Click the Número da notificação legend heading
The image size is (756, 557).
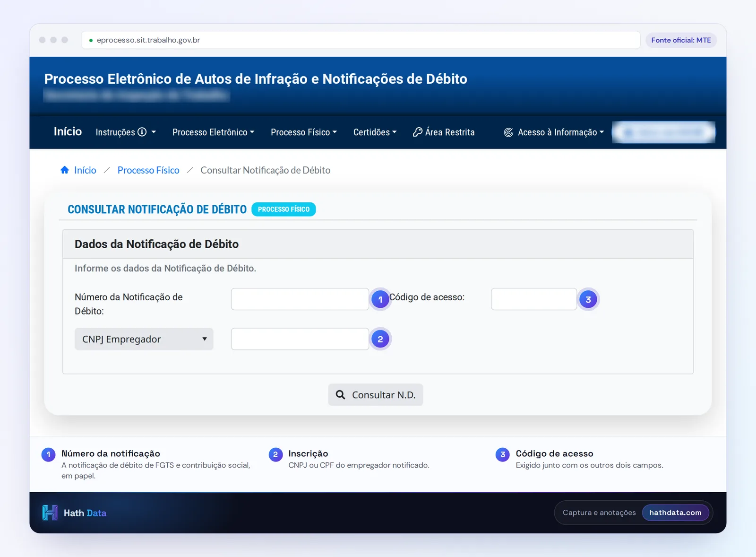point(111,453)
